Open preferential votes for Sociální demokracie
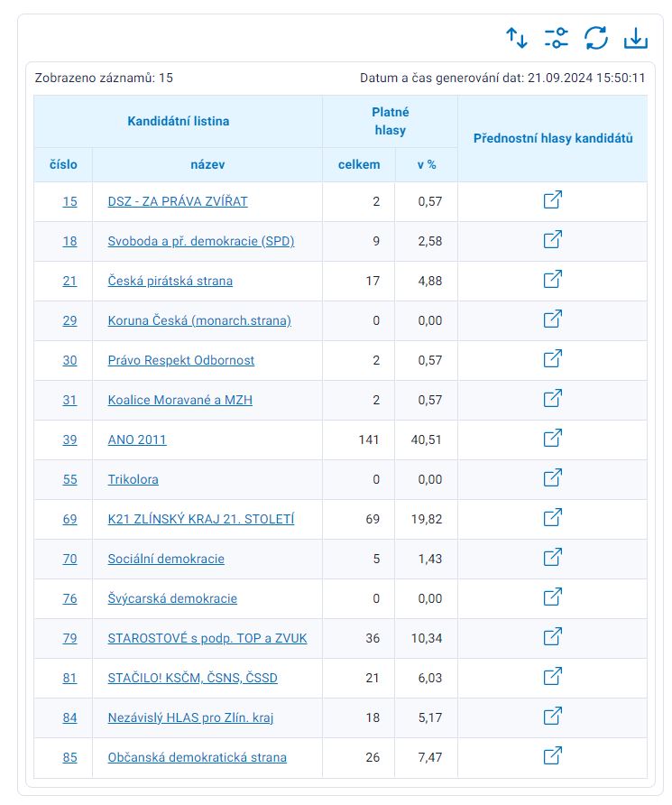 coord(552,557)
